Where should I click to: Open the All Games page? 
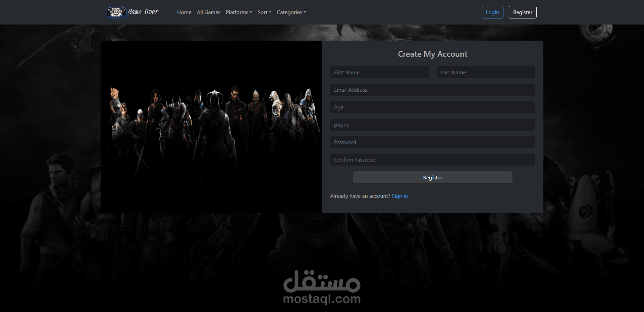tap(209, 12)
